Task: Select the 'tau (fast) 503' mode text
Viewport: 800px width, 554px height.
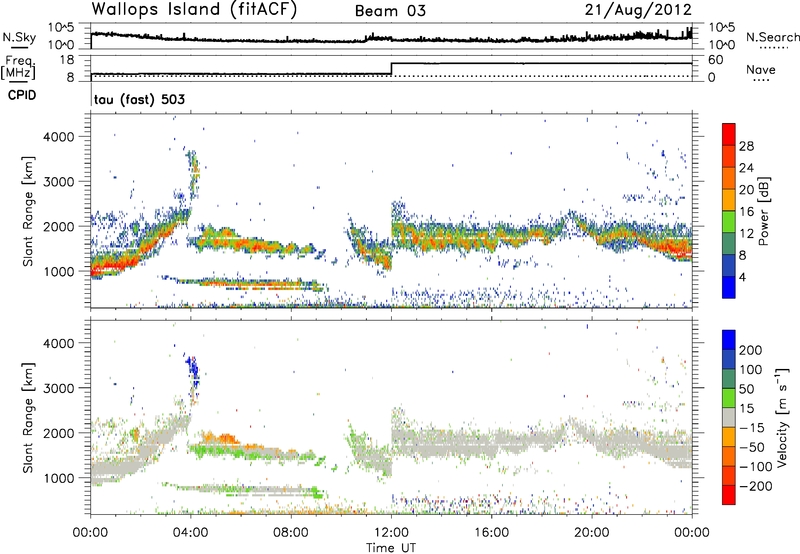Action: pyautogui.click(x=139, y=99)
